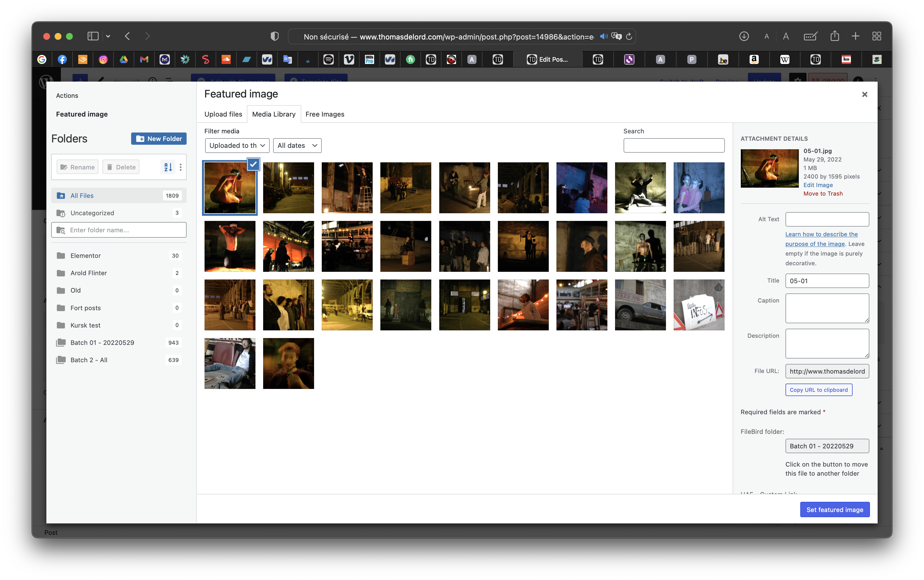
Task: Open the Spotify pinned tab
Action: 329,59
